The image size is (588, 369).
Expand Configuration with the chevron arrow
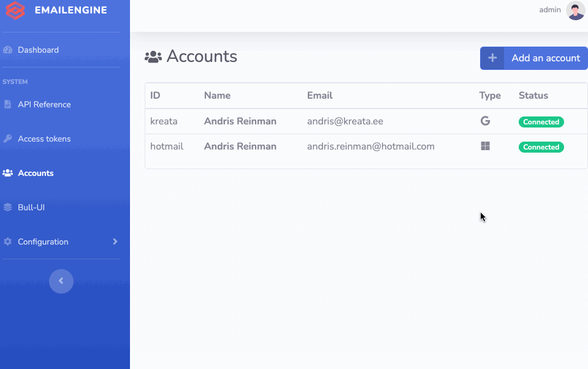(115, 242)
